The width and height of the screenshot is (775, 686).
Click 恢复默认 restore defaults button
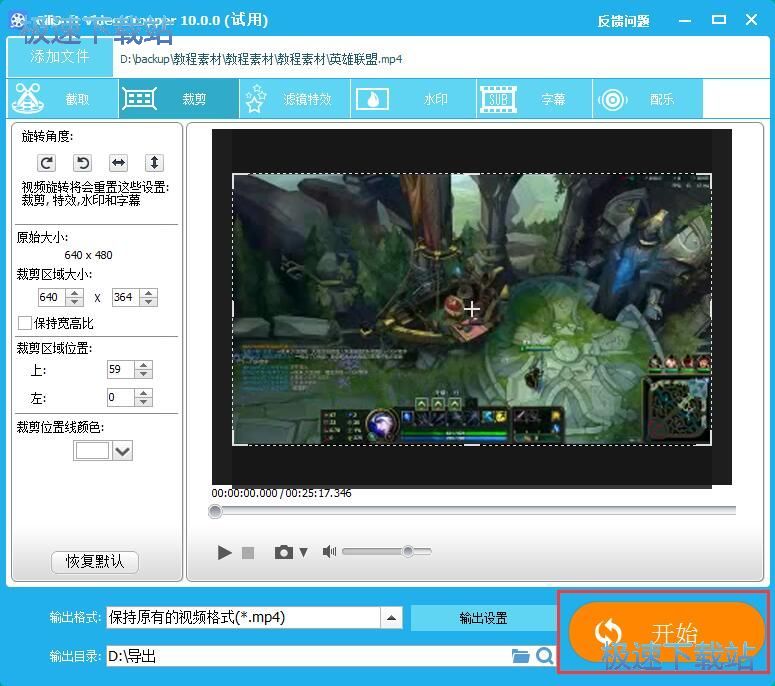coord(94,561)
